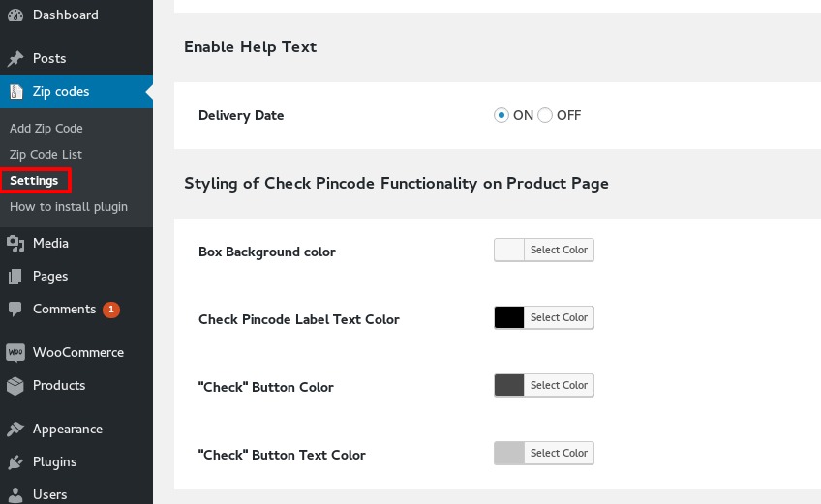Screen dimensions: 821x504
Task: Click the Media icon in sidebar
Action: pyautogui.click(x=15, y=244)
